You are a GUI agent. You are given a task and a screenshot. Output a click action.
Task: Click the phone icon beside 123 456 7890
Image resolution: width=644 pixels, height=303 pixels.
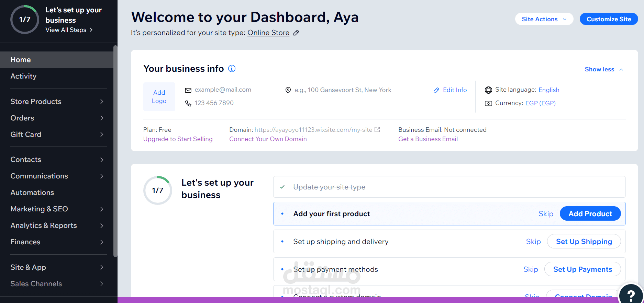click(x=188, y=103)
